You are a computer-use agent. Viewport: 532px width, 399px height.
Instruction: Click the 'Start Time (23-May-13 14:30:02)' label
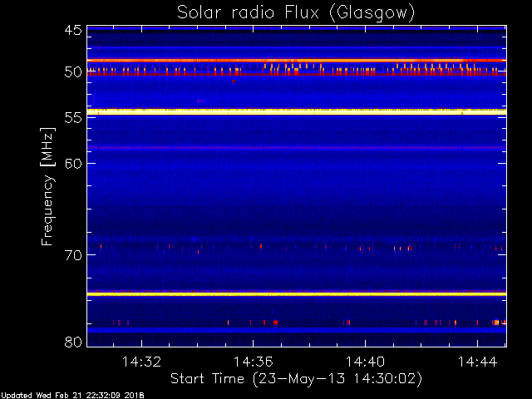point(296,379)
